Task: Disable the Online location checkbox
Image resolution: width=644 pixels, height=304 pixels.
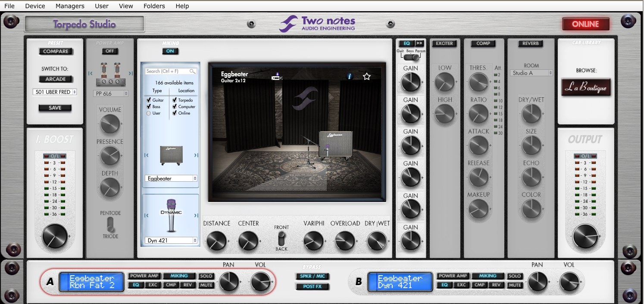Action: click(175, 113)
